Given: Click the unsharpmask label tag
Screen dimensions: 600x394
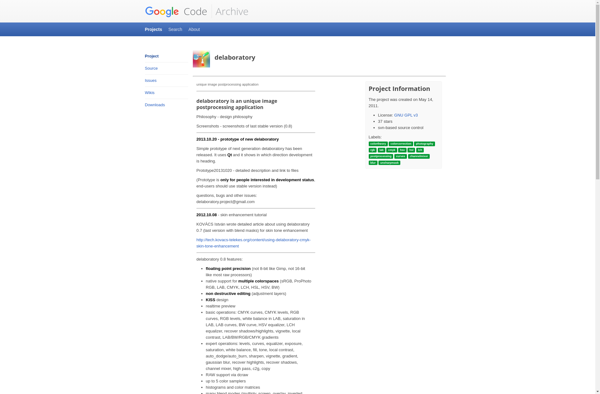Looking at the screenshot, I should coord(390,163).
